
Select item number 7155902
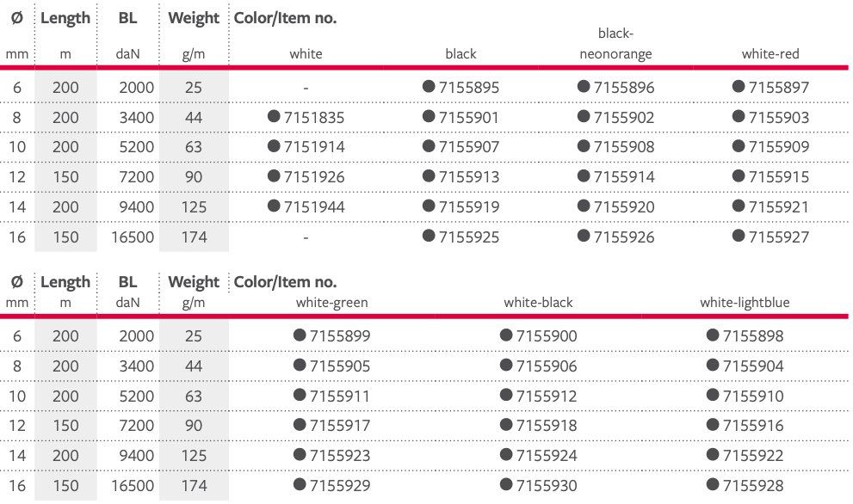pos(624,118)
